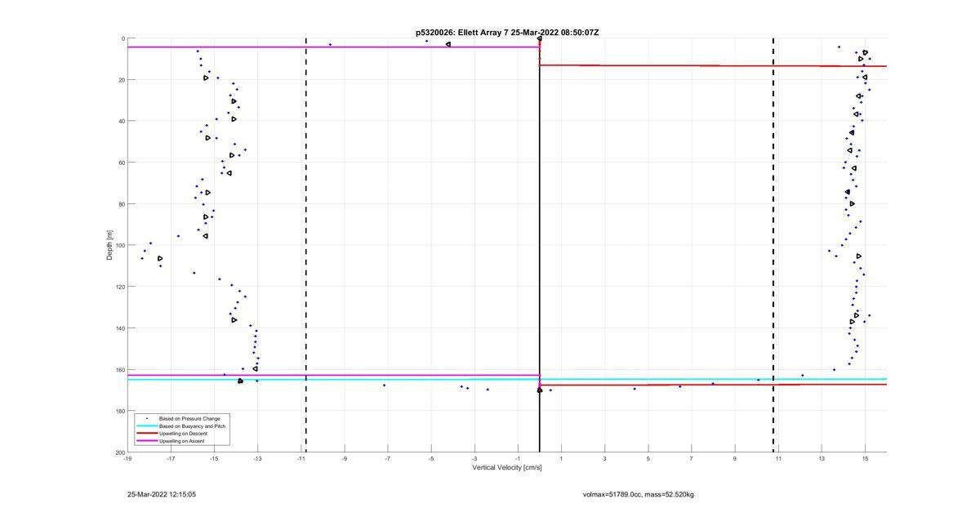The image size is (980, 508).
Task: Click the timestamp '25-Mar-2022 12:15:05' footer text
Action: click(162, 494)
